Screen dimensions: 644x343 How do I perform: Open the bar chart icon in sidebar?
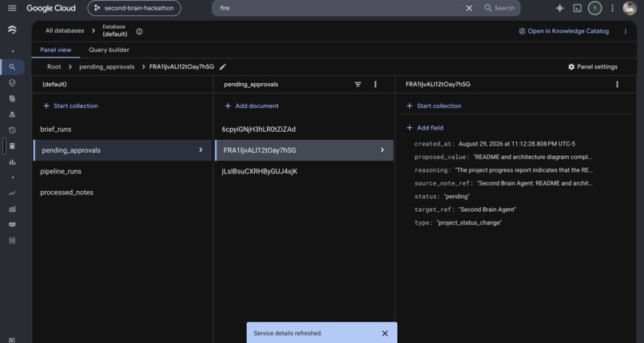click(12, 162)
